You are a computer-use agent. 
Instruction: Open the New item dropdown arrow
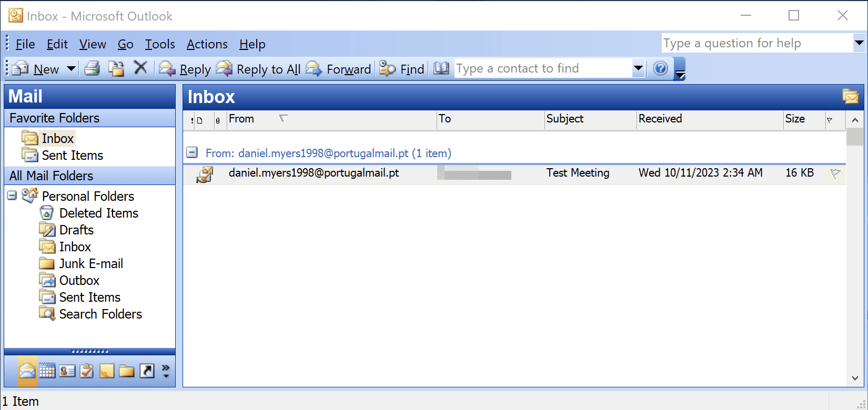tap(71, 69)
